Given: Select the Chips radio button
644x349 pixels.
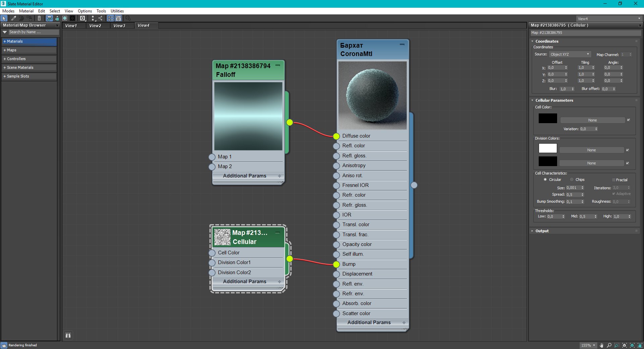Looking at the screenshot, I should point(572,180).
